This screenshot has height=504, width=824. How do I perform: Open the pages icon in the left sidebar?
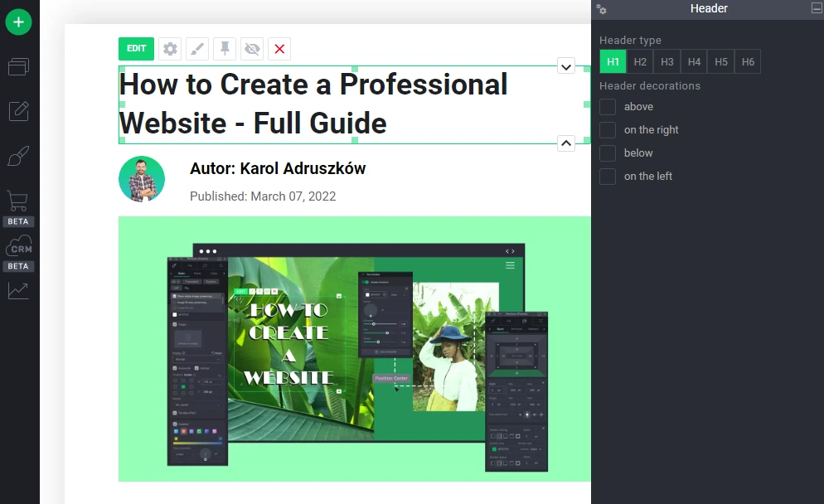[x=18, y=66]
